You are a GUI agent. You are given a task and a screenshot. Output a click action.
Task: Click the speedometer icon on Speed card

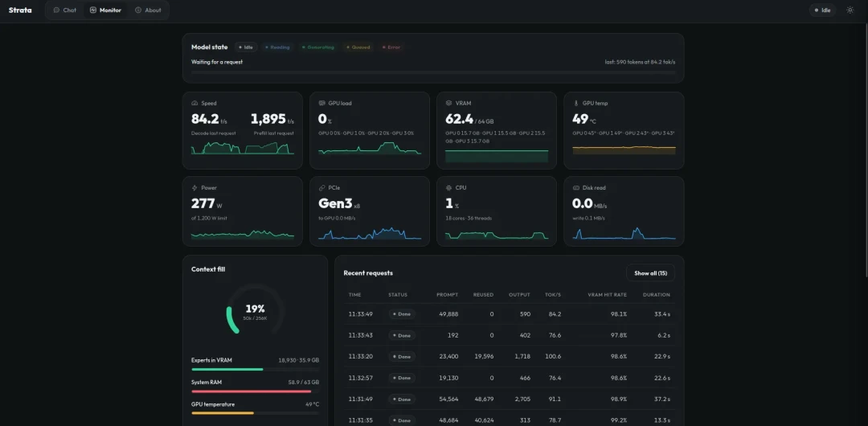pos(194,103)
